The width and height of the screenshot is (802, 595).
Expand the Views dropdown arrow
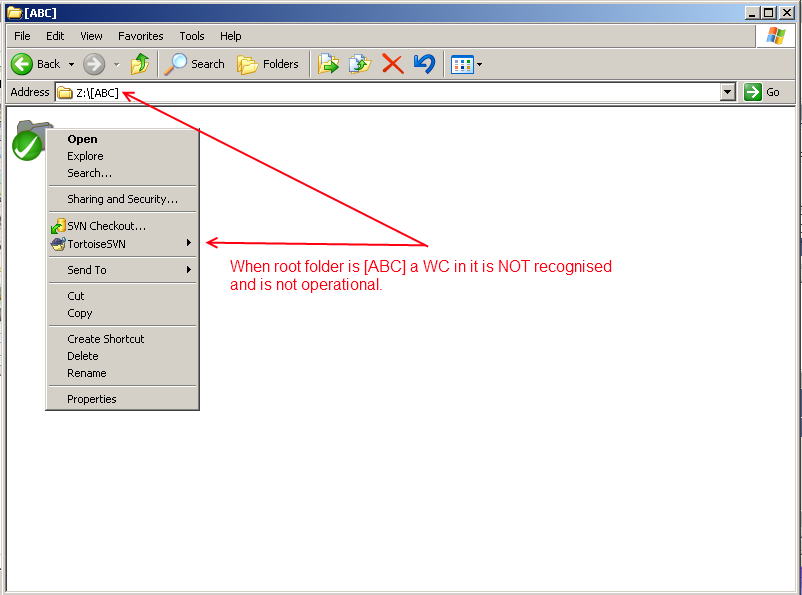[x=479, y=65]
